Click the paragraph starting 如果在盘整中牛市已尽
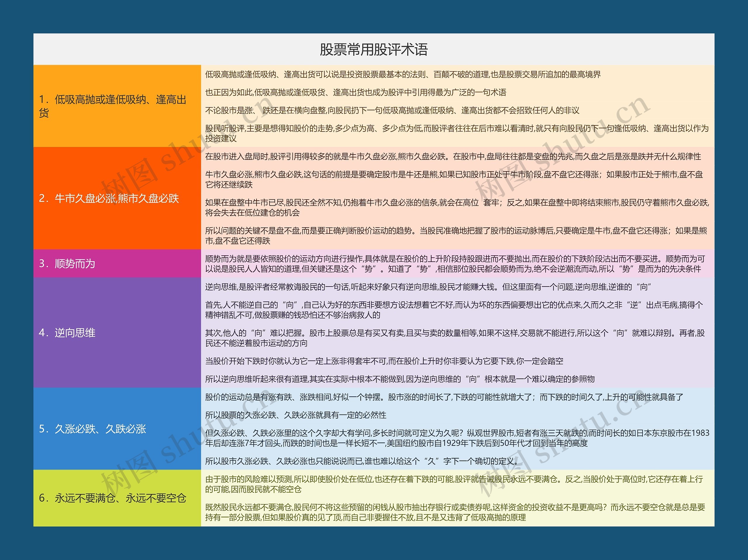Viewport: 748px width, 560px height. (457, 208)
